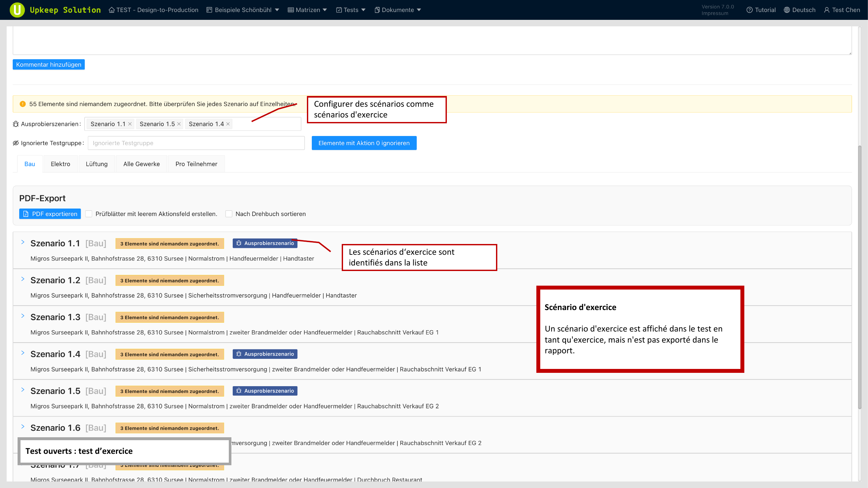The height and width of the screenshot is (488, 868).
Task: Click the PDF exportieren button
Action: click(x=50, y=214)
